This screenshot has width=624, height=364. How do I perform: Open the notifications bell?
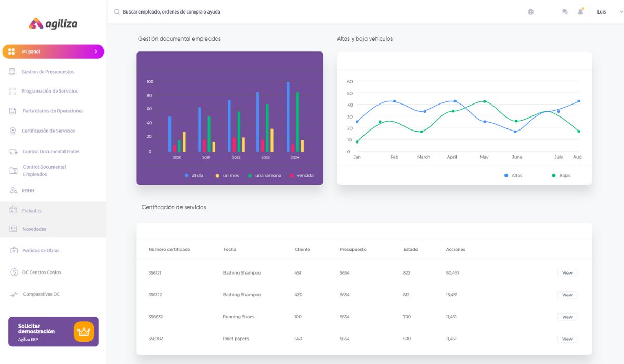580,12
